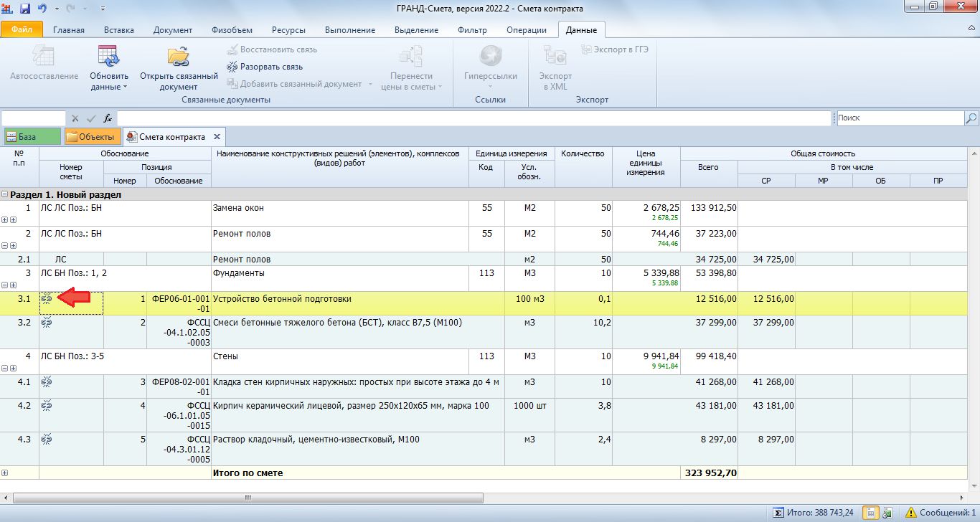Open the Файл menu
Screen dimensions: 980x522
pos(22,30)
